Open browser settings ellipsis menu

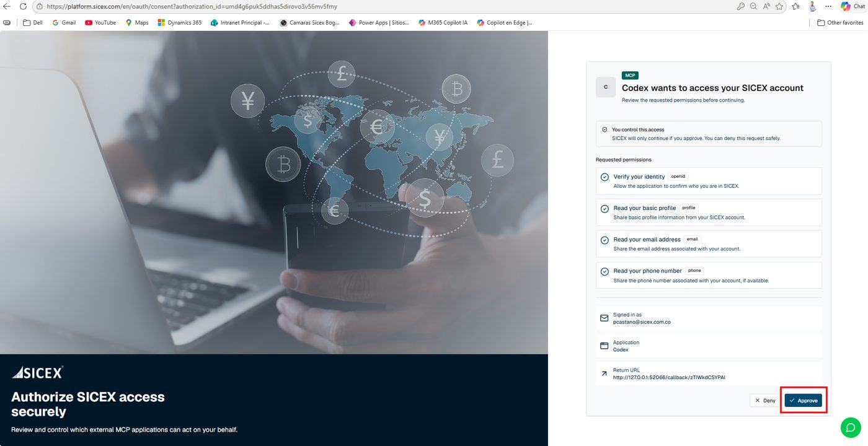pyautogui.click(x=828, y=6)
